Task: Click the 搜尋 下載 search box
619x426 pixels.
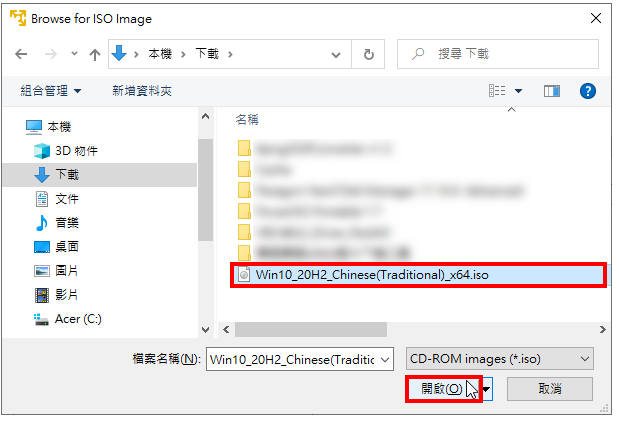Action: click(497, 54)
